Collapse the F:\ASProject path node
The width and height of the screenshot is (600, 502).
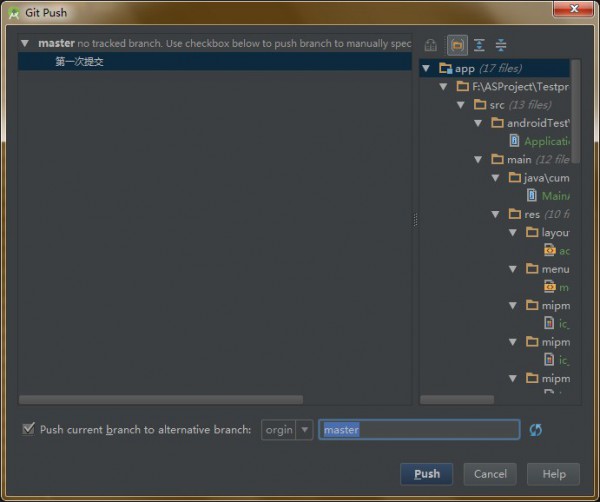(x=443, y=86)
